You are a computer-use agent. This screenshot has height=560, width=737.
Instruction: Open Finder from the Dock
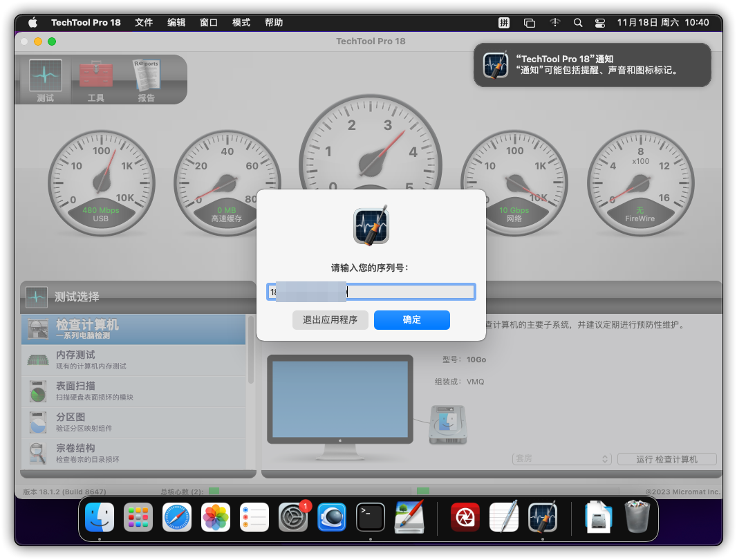coord(100,517)
